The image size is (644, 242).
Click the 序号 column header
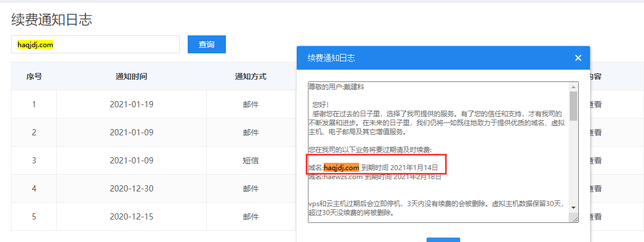pos(34,76)
